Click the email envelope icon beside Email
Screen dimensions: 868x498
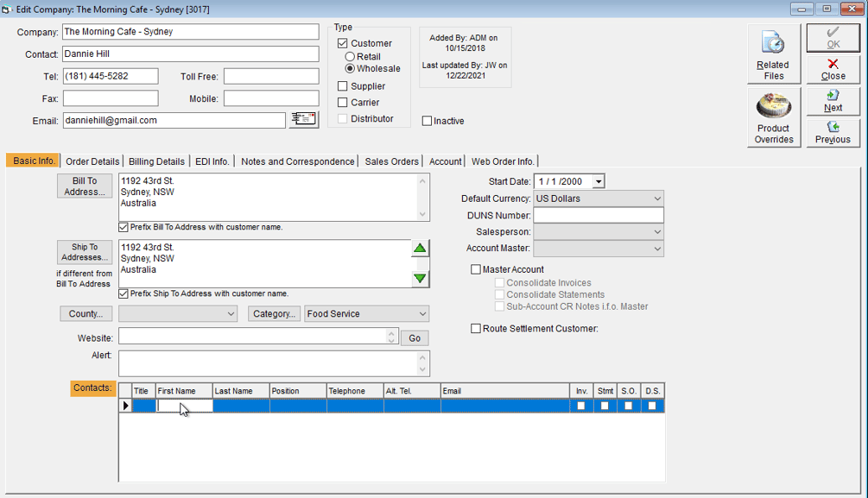303,119
